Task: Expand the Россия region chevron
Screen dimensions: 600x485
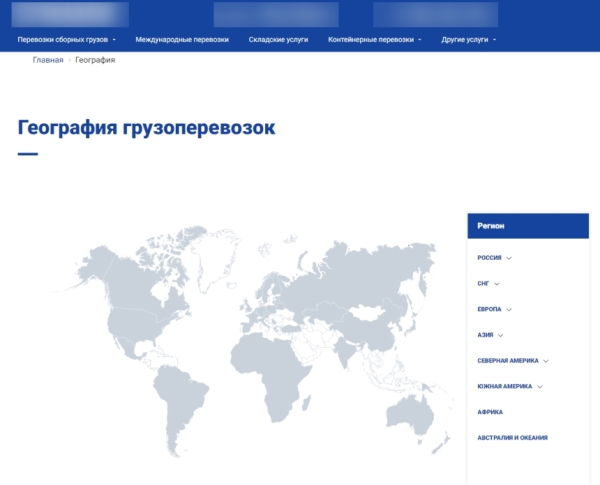Action: (x=509, y=258)
